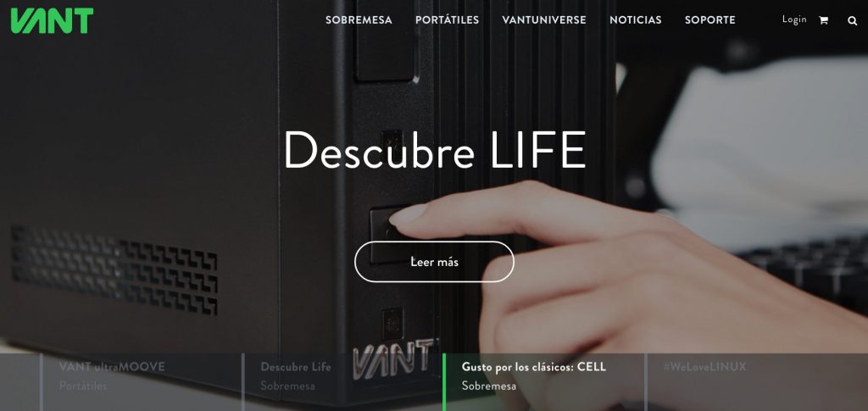Open the NOTICIAS menu item
The width and height of the screenshot is (868, 411).
636,19
